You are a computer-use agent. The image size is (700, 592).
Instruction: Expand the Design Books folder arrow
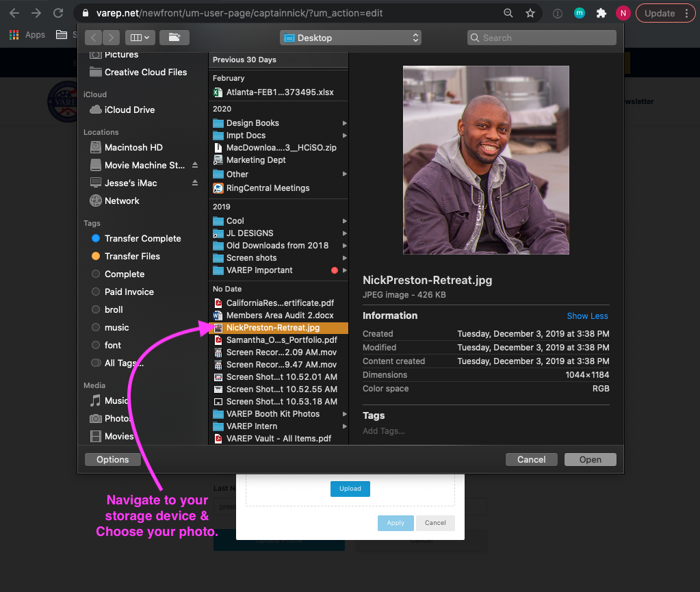345,123
